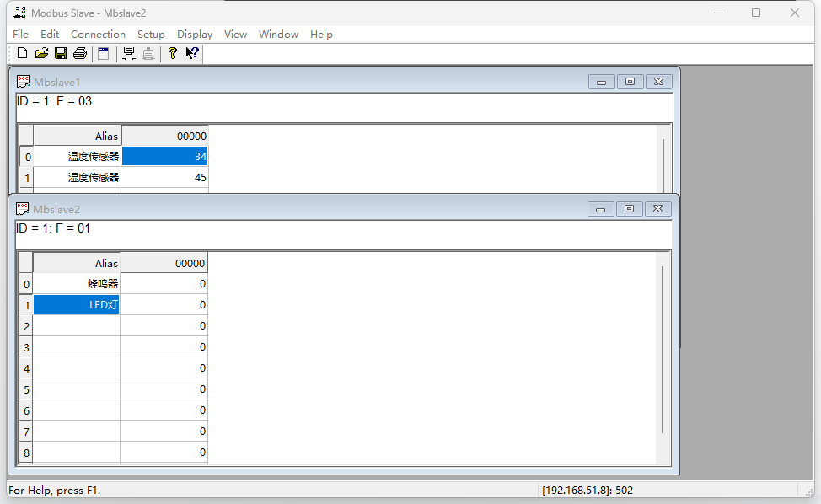Open the Display menu

point(194,34)
